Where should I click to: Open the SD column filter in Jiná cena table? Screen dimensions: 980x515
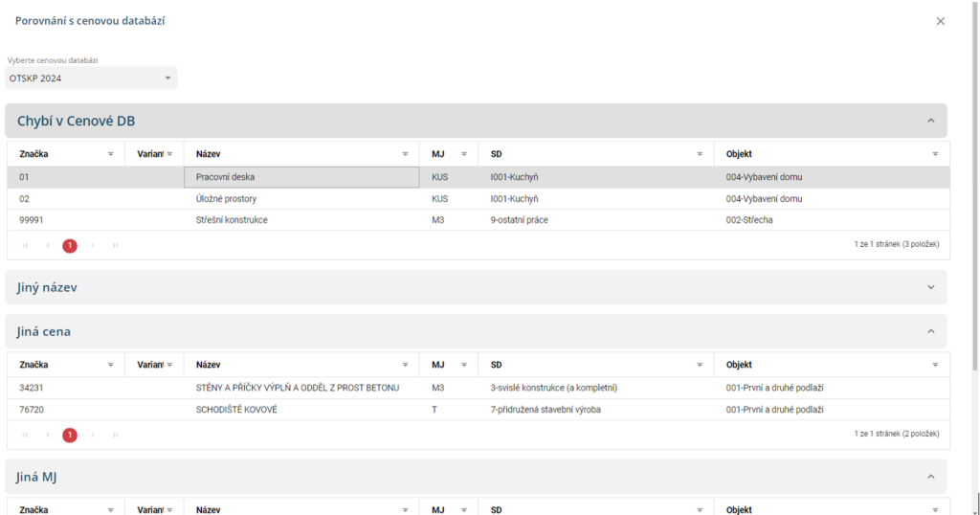tap(700, 365)
